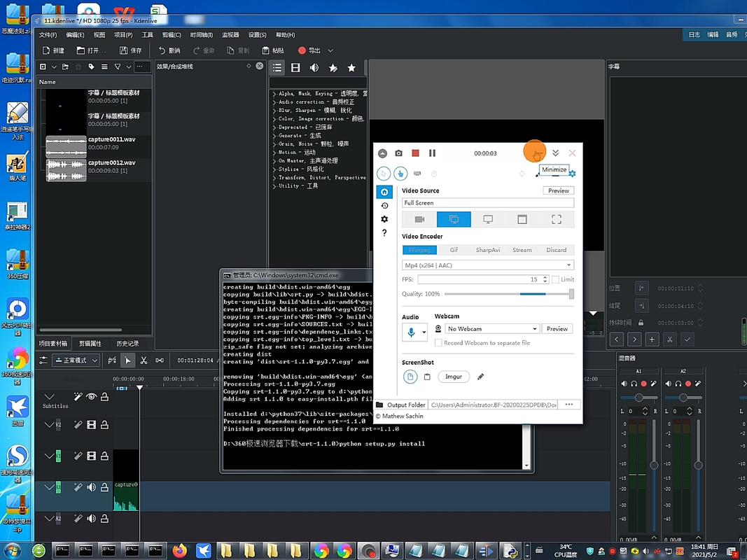Choose the region capture source icon
Image resolution: width=747 pixels, height=560 pixels.
[557, 219]
